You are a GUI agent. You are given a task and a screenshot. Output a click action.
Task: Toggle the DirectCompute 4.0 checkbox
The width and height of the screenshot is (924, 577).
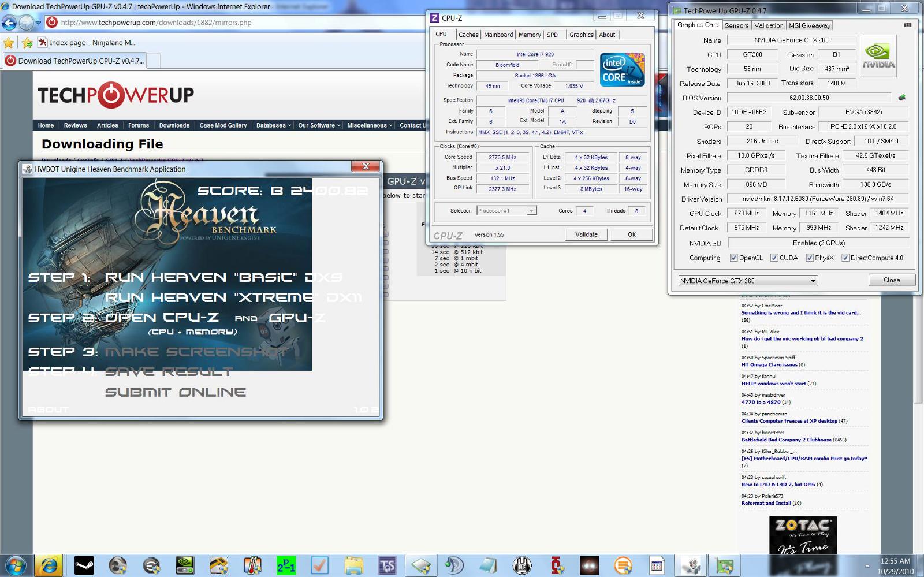pos(845,258)
